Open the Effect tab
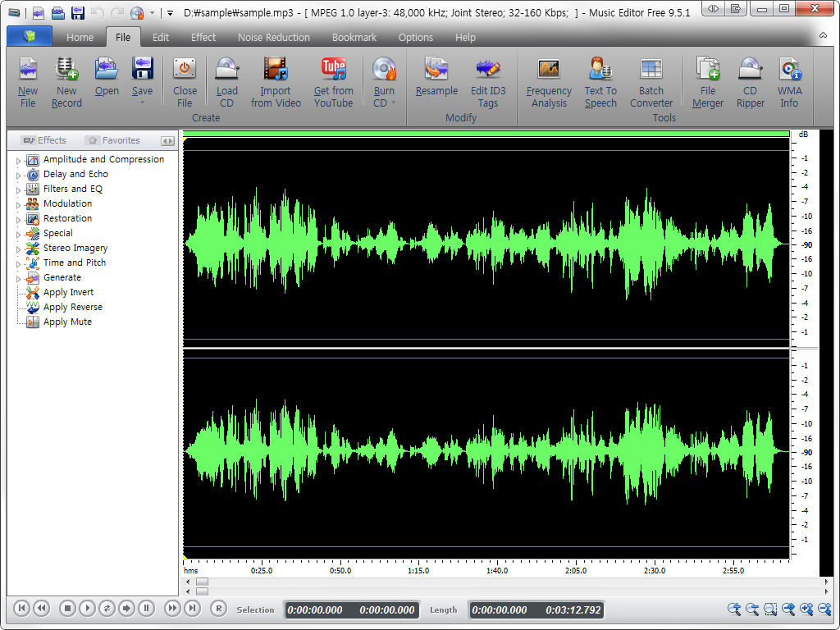 click(x=203, y=38)
